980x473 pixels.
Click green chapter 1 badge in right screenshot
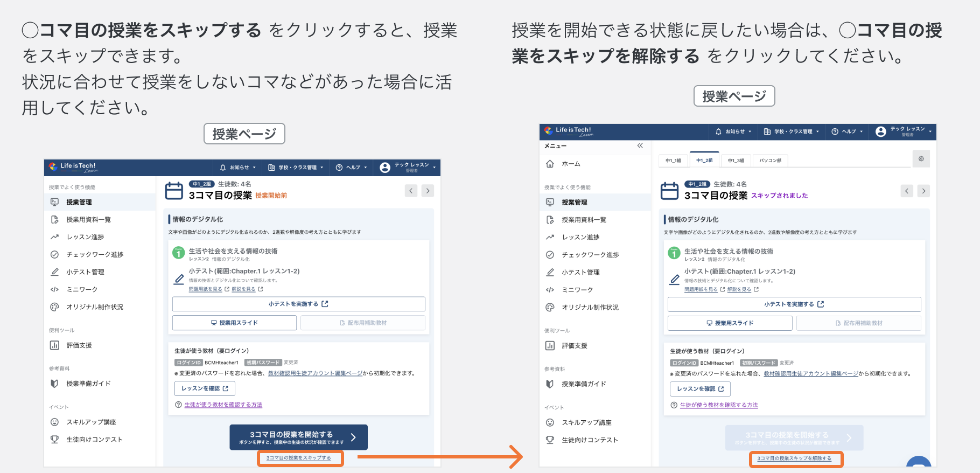(674, 253)
